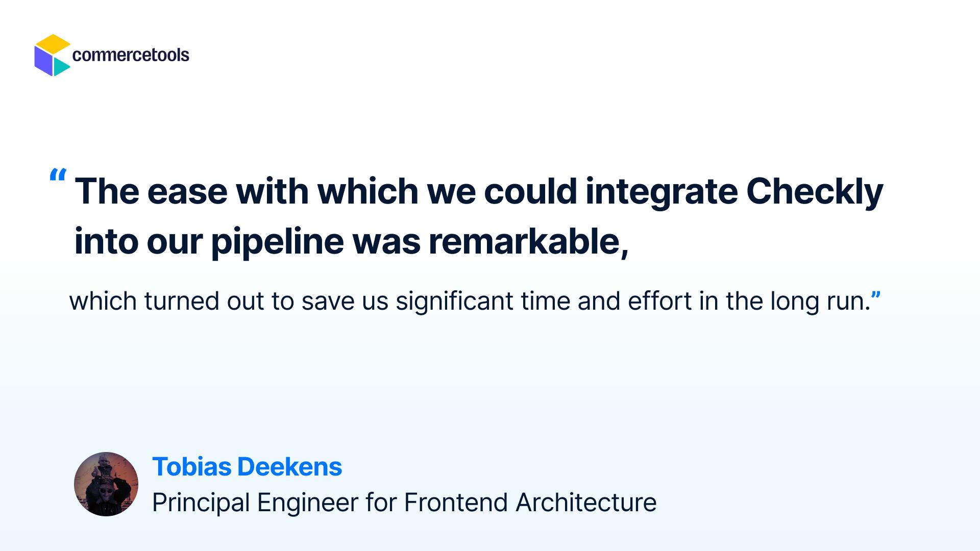
Task: Click the "Principal Engineer for Frontend Architecture" title
Action: (x=404, y=503)
